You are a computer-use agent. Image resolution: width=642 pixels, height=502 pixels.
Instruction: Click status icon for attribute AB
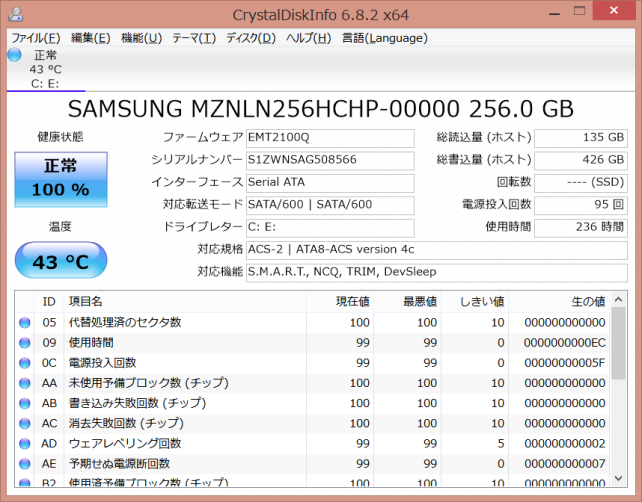[x=25, y=403]
